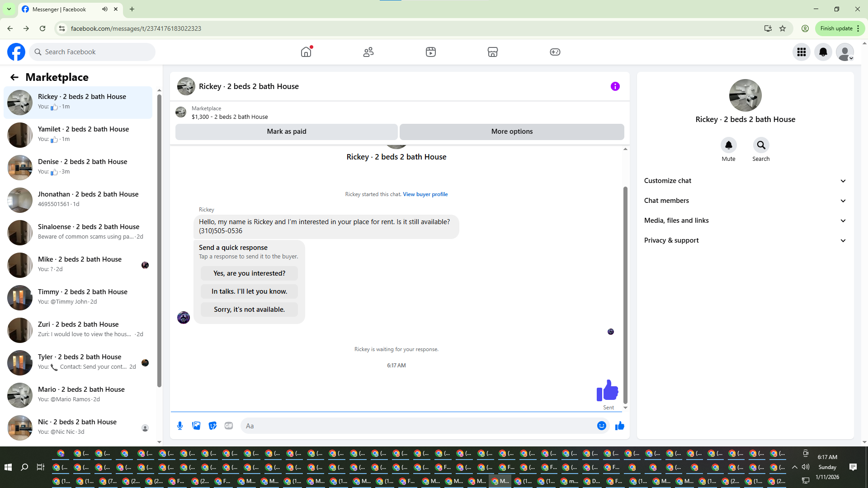This screenshot has width=868, height=488.
Task: Choose a GIF icon
Action: click(229, 426)
